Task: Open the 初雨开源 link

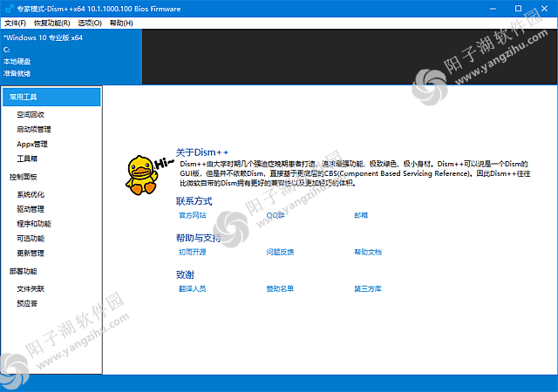Action: click(193, 253)
